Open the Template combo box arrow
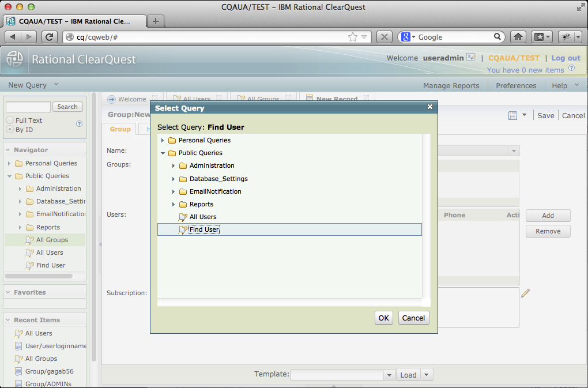The image size is (588, 388). pos(389,375)
